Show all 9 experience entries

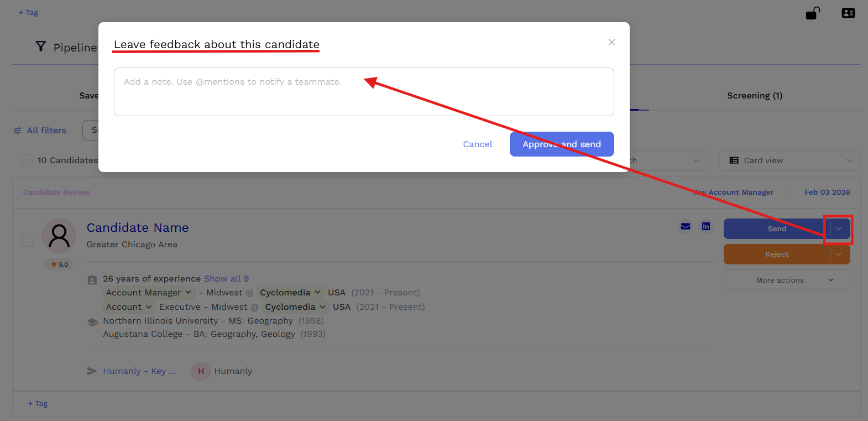(x=226, y=279)
